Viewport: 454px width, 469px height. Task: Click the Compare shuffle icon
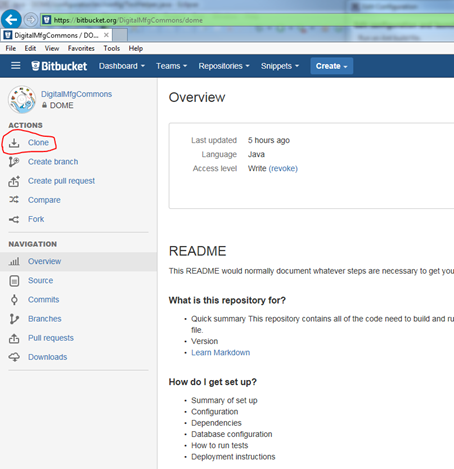[14, 200]
